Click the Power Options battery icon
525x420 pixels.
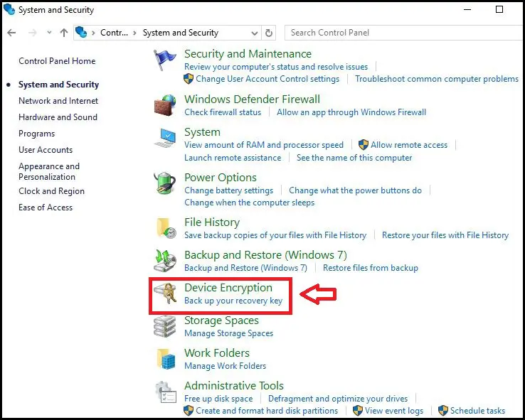coord(165,183)
